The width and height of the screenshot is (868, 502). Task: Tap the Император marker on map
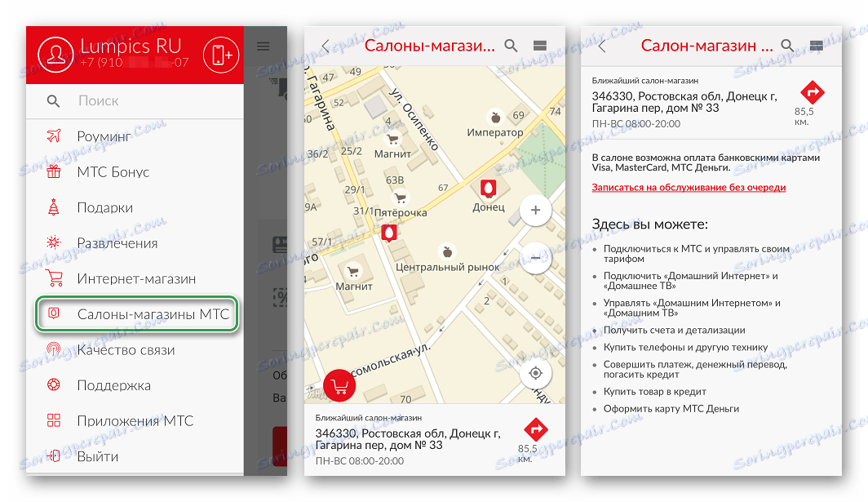click(495, 118)
